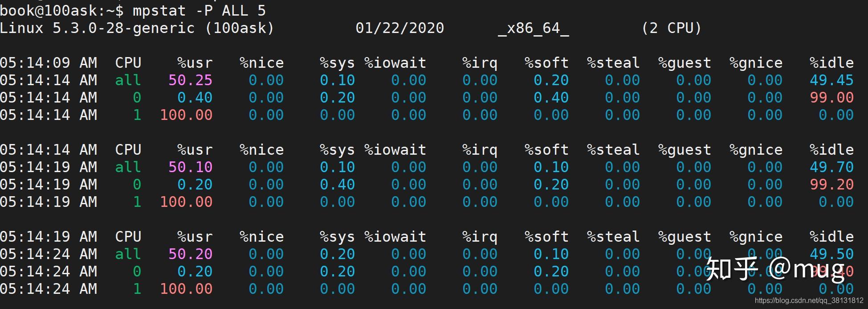Click the %soft "0.20" in the 50.25 row
Image resolution: width=868 pixels, height=309 pixels.
(551, 80)
